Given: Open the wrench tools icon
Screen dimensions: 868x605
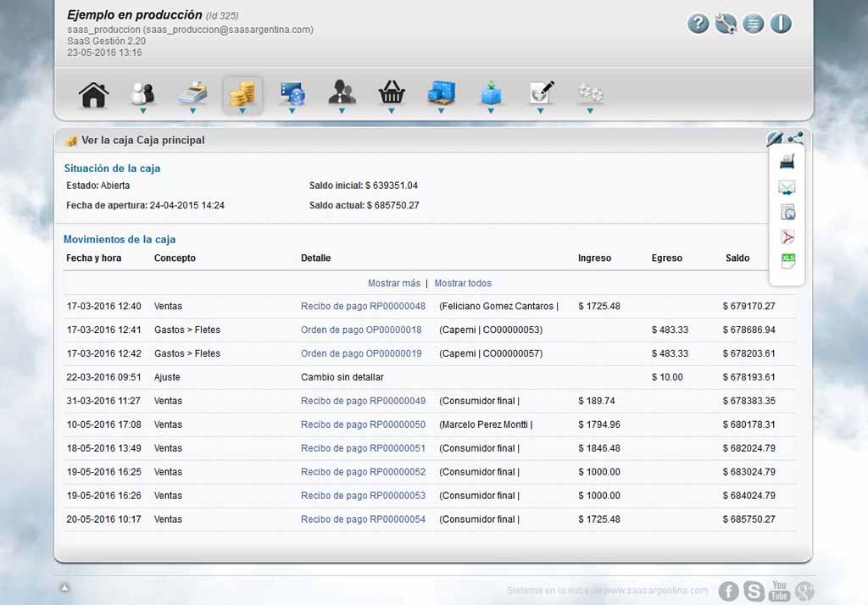Looking at the screenshot, I should 726,24.
